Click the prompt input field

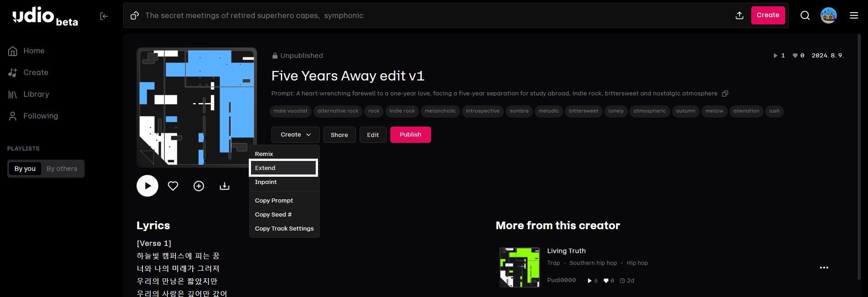click(x=407, y=15)
